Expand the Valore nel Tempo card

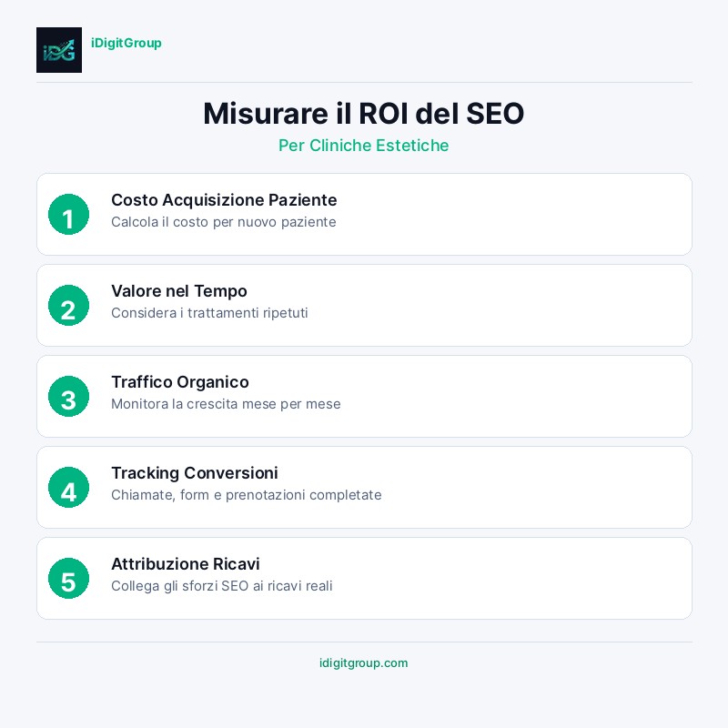pos(364,306)
